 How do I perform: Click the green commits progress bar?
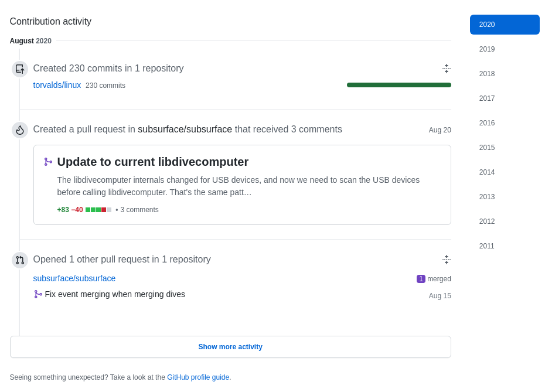pos(398,85)
